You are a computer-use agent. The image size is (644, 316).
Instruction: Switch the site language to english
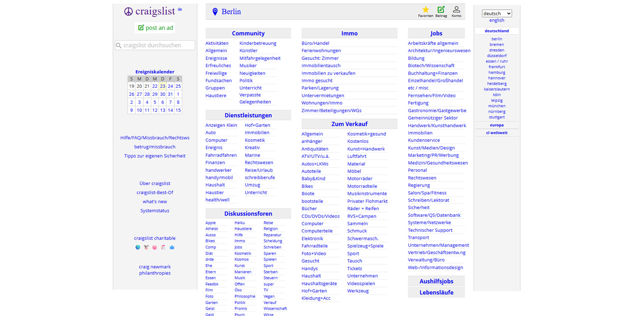(497, 20)
